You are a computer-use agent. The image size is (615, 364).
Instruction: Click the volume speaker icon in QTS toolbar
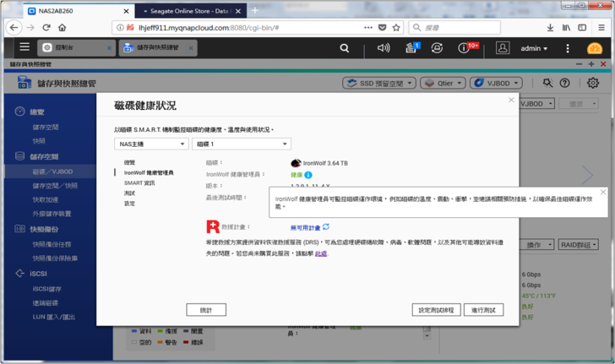(384, 48)
